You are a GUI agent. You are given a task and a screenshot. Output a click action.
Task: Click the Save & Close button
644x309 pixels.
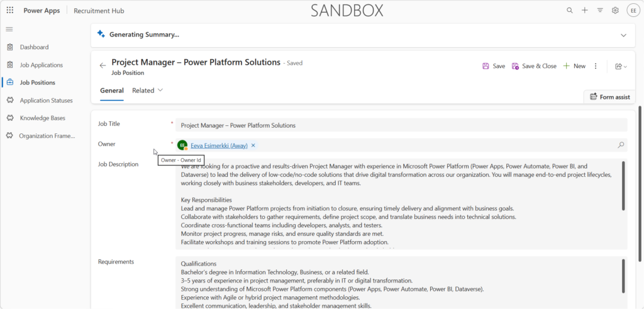coord(534,66)
